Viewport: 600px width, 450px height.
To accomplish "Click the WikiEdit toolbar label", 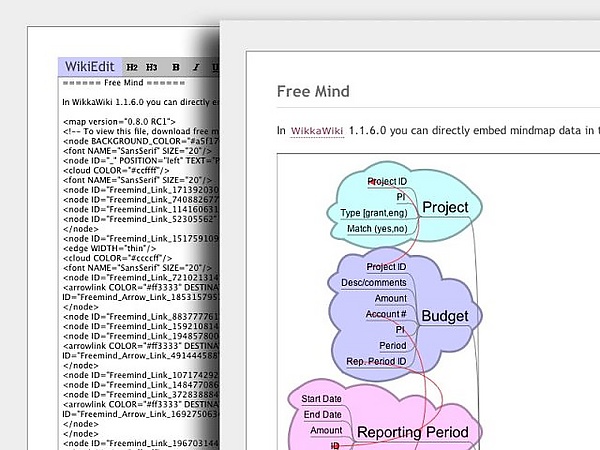I will pyautogui.click(x=90, y=66).
